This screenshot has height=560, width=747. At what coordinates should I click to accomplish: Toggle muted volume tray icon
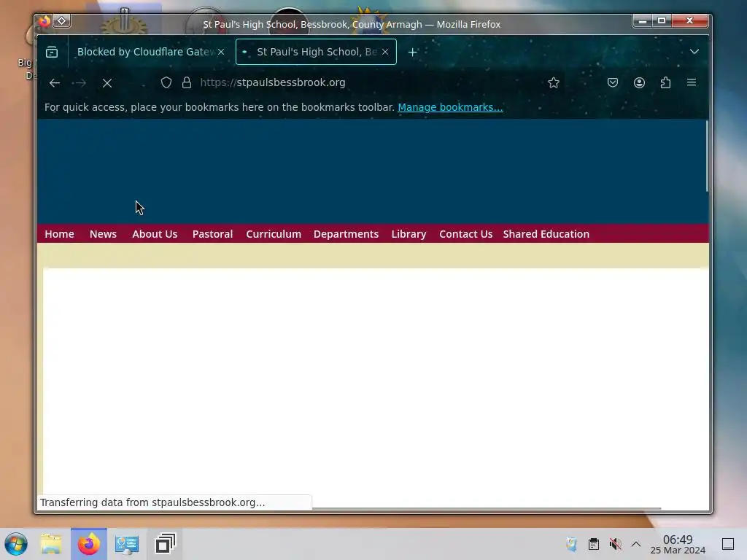point(616,544)
